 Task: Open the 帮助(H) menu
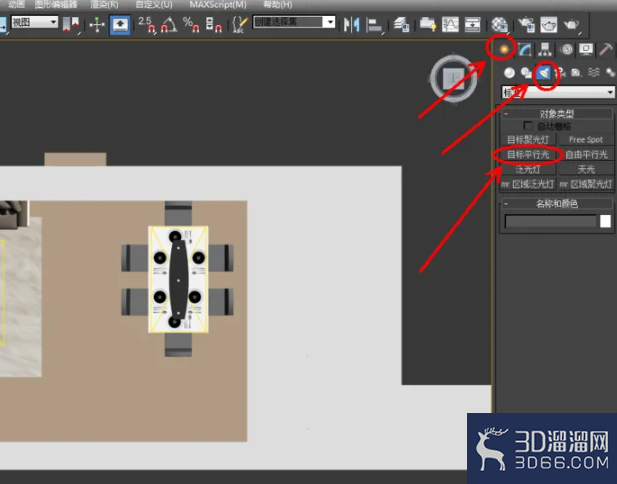[278, 5]
